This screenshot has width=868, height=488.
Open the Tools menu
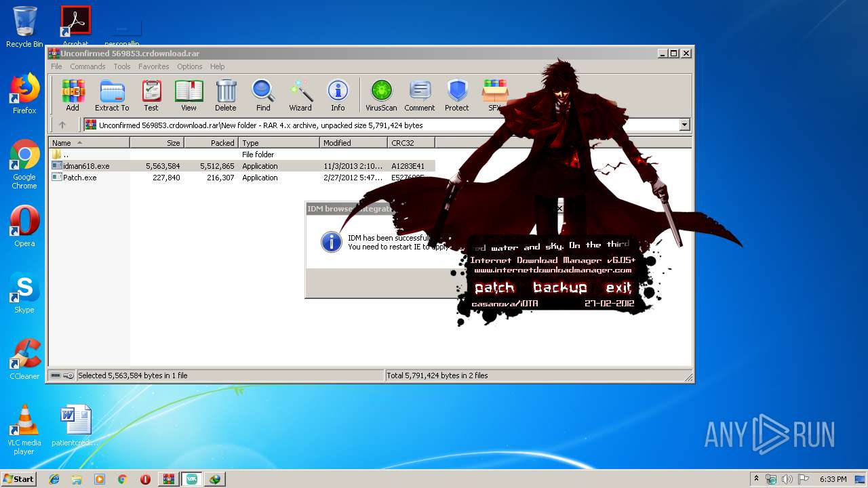[122, 66]
